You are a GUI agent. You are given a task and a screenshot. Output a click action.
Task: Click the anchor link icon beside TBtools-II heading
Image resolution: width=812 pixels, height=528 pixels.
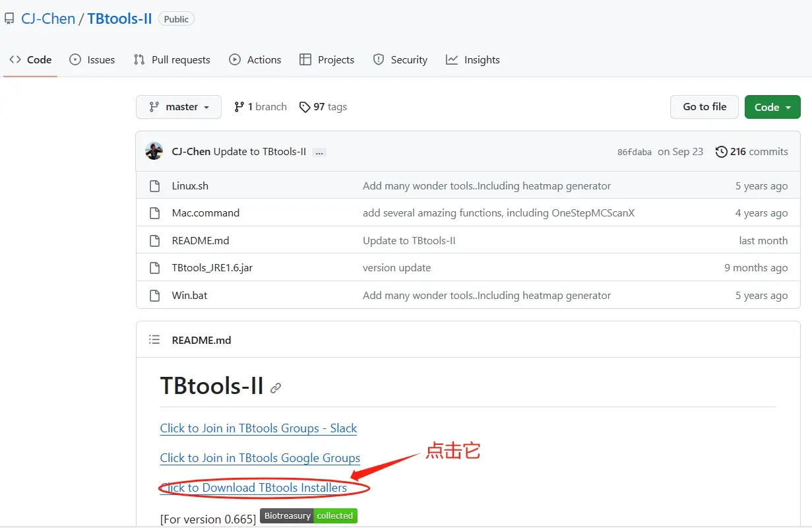[276, 388]
